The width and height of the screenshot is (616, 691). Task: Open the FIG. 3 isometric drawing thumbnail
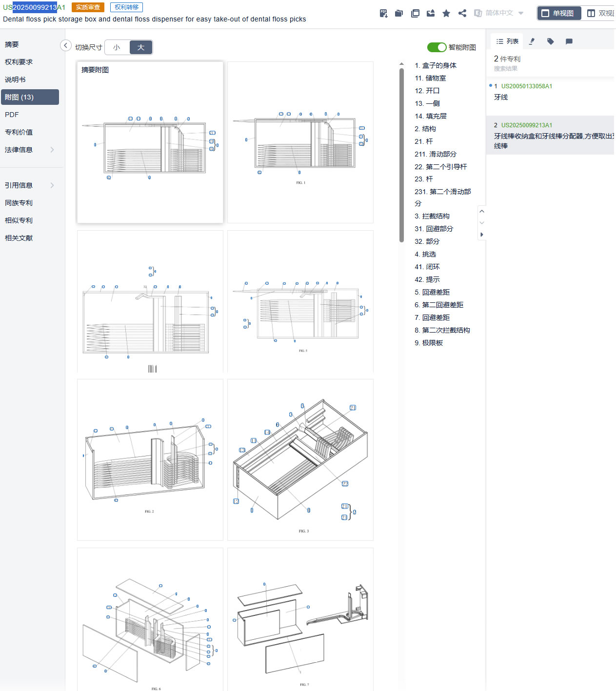(300, 459)
